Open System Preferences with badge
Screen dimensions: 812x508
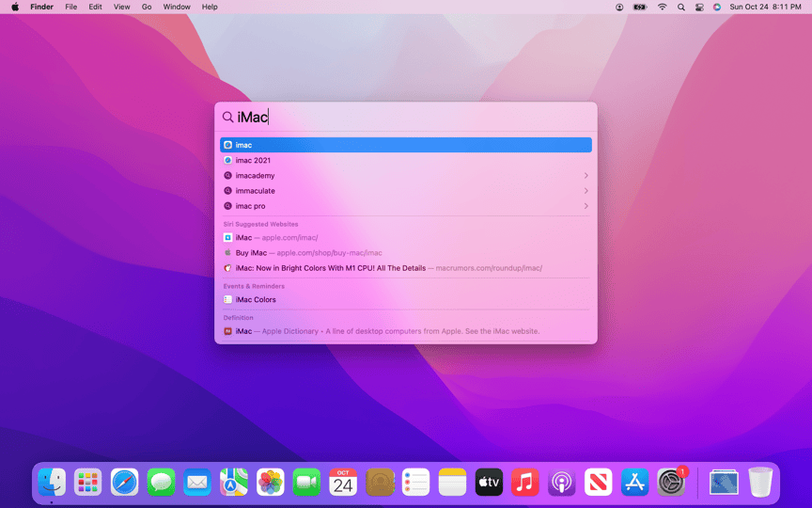click(672, 482)
